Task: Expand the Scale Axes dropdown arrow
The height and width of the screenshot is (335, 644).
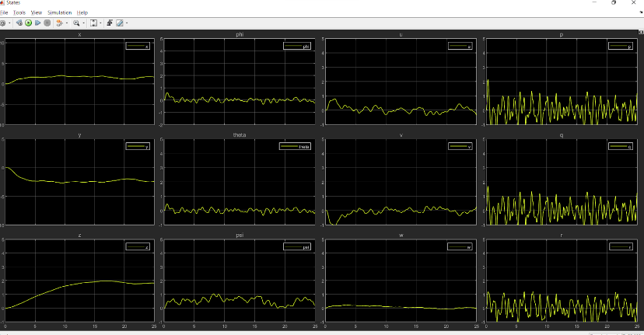Action: [100, 23]
